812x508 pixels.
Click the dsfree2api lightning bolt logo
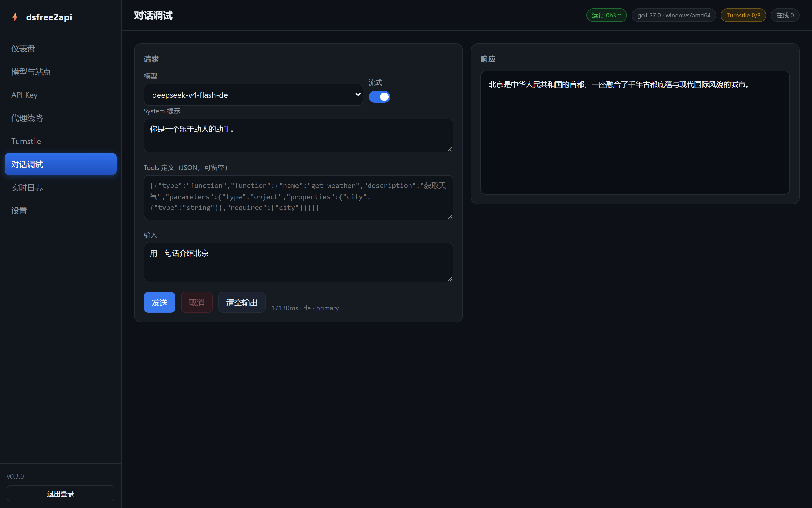point(15,17)
